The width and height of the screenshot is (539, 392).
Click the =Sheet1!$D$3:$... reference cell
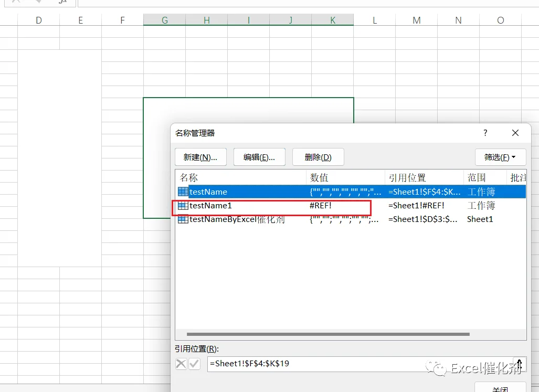pyautogui.click(x=423, y=219)
